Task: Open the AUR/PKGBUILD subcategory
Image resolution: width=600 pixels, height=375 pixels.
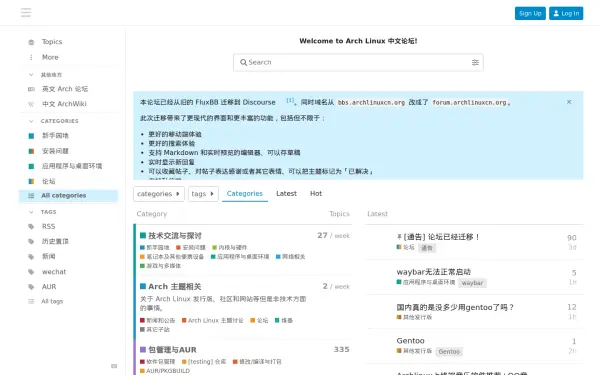Action: click(165, 371)
